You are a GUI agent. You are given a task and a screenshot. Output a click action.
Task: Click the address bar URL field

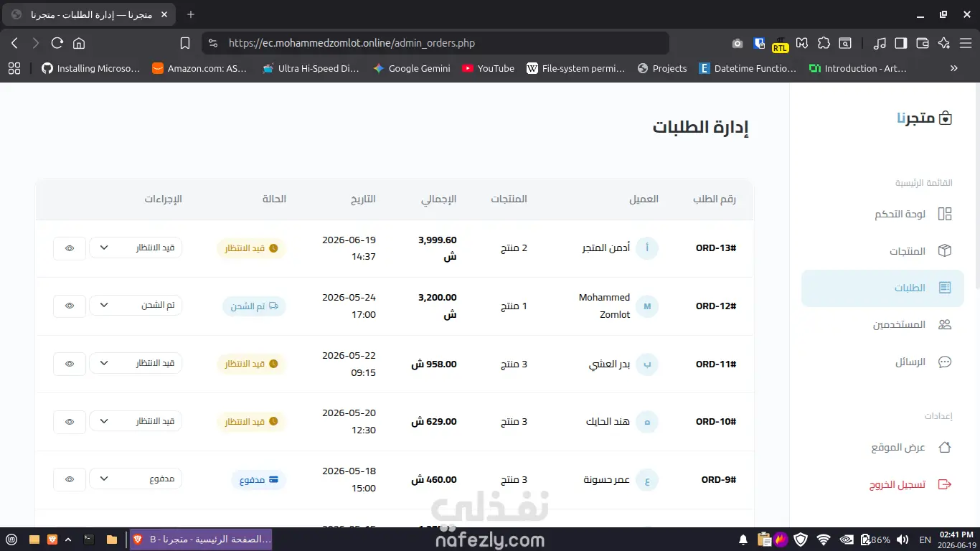point(435,43)
